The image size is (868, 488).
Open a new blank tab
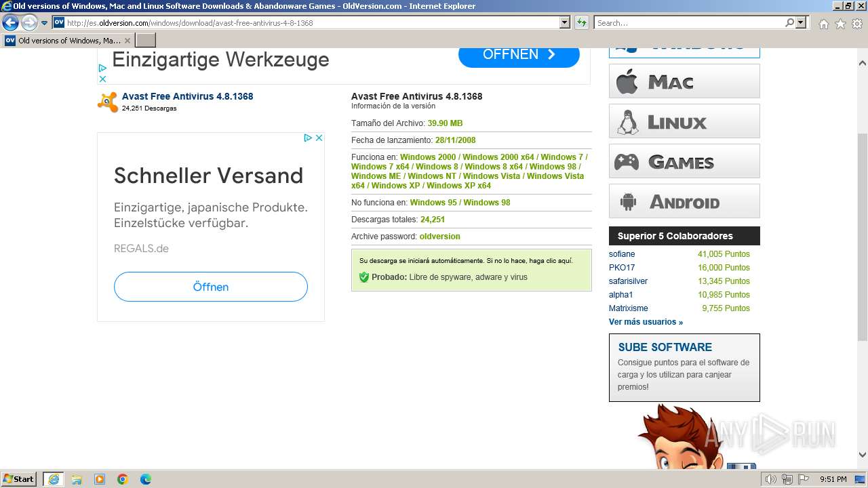146,41
